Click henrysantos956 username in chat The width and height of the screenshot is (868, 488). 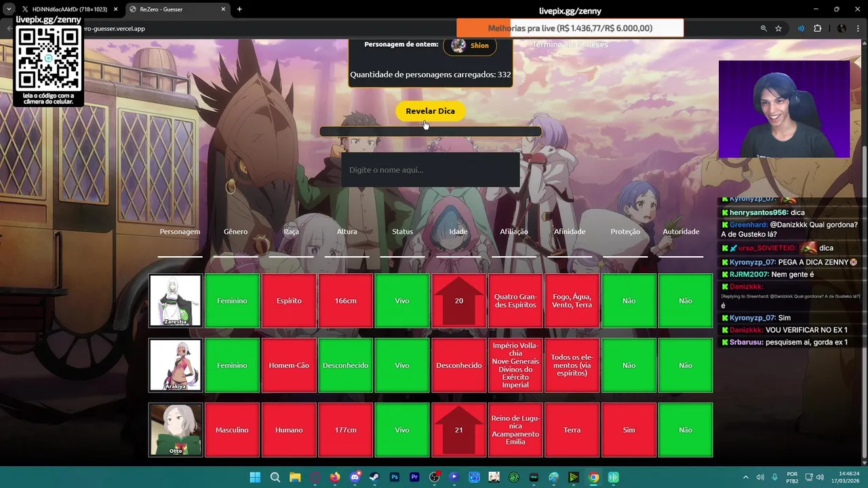758,213
